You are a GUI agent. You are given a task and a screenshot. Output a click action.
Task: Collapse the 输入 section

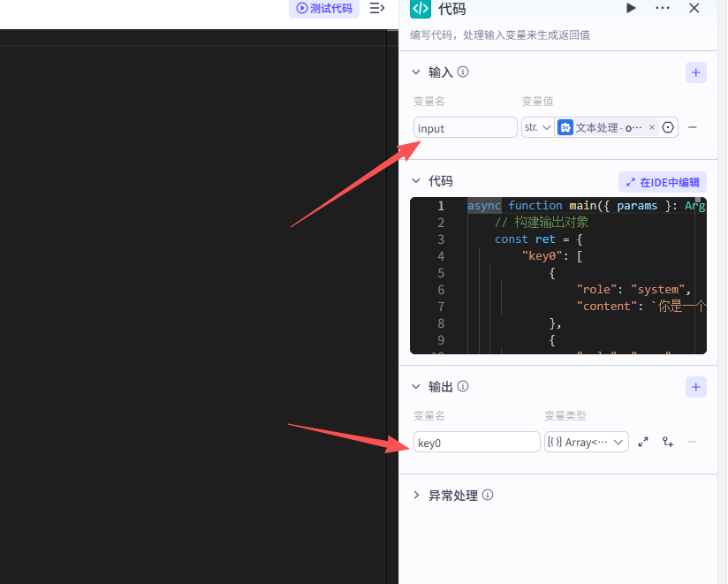[x=416, y=72]
